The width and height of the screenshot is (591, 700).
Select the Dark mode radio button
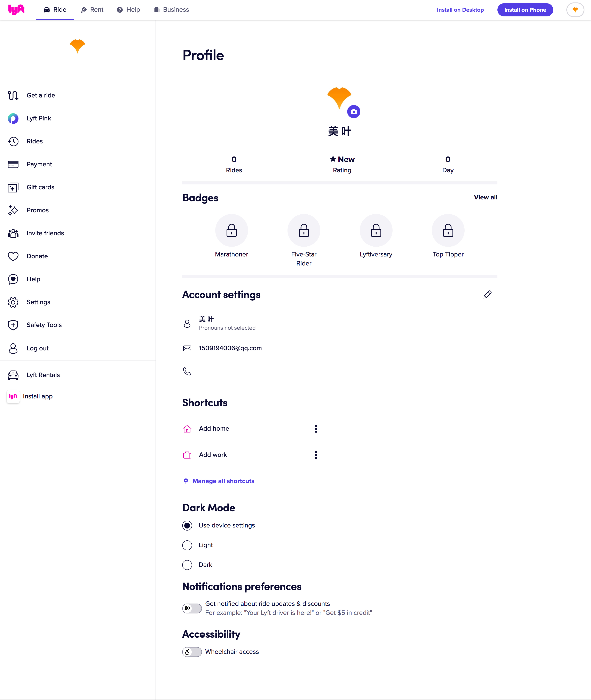click(187, 565)
